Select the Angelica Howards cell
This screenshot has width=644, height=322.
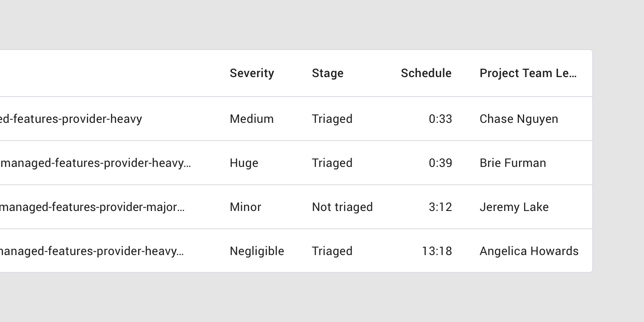point(529,251)
